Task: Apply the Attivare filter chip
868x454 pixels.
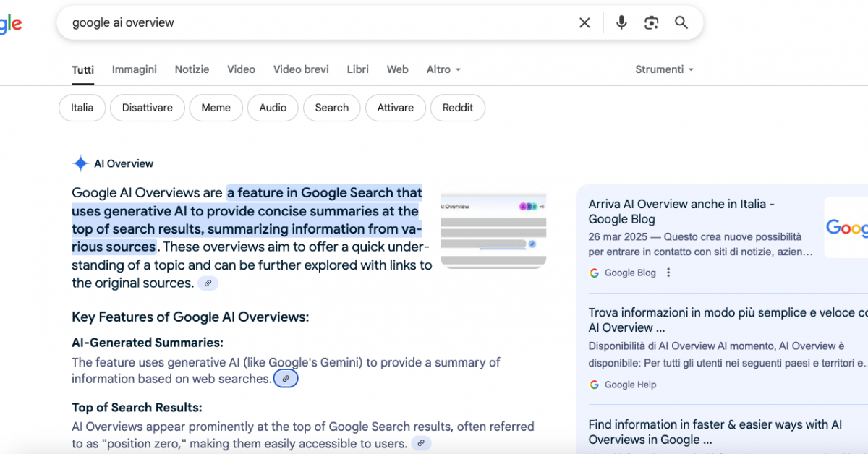Action: click(x=396, y=108)
